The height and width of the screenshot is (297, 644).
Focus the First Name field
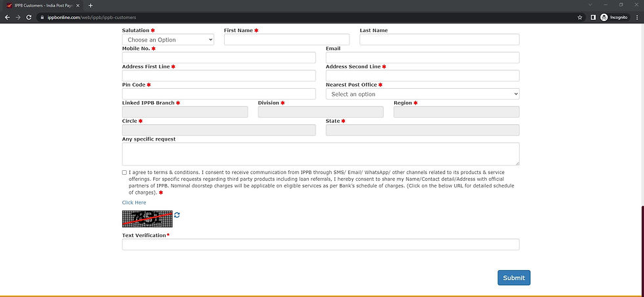[x=287, y=39]
